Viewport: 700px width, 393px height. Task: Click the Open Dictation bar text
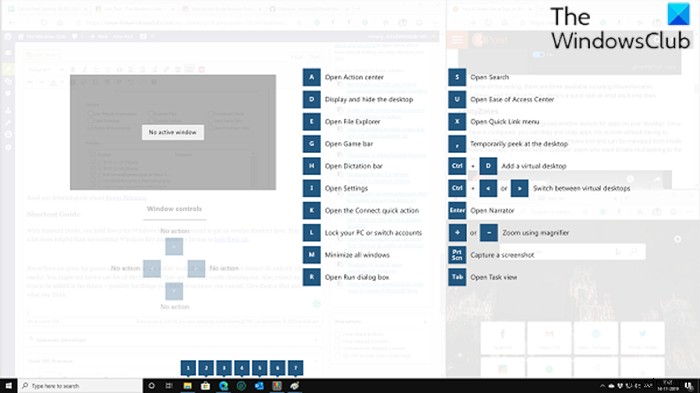354,166
